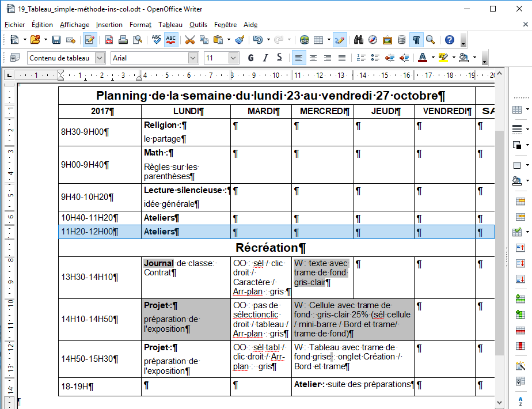
Task: Open the highlighting color dropdown arrow
Action: pos(454,58)
